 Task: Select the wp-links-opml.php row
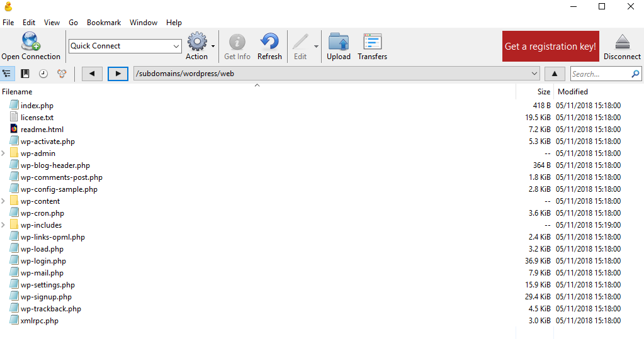[x=322, y=237]
